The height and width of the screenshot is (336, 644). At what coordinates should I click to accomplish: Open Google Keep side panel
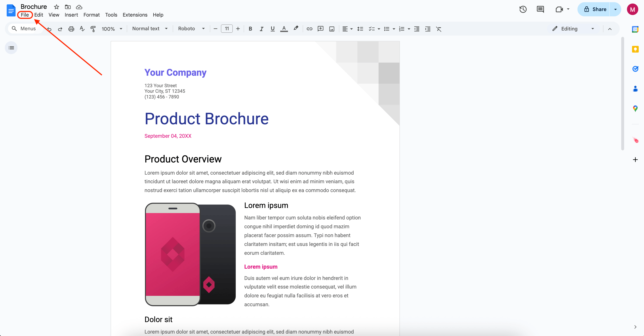click(x=635, y=49)
